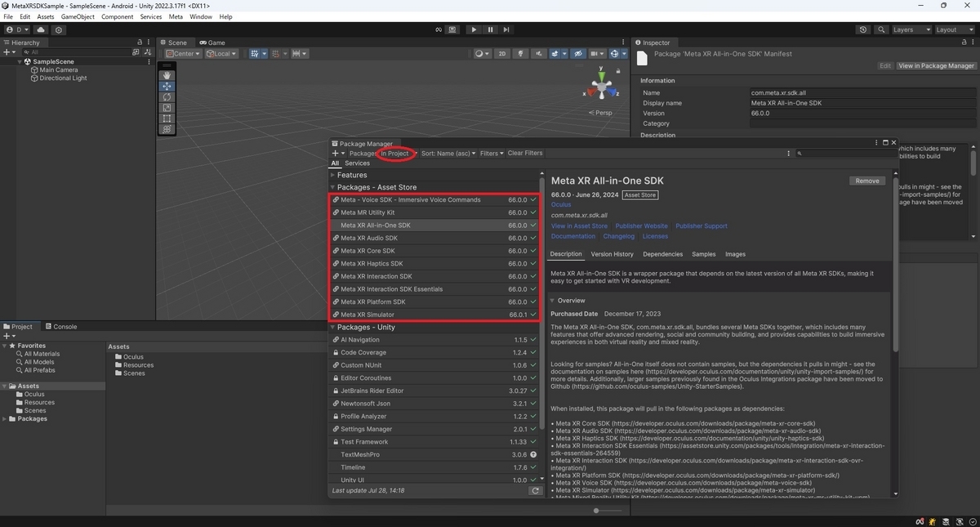Toggle scene lighting bulb
Viewport: 980px width, 527px height.
[520, 54]
